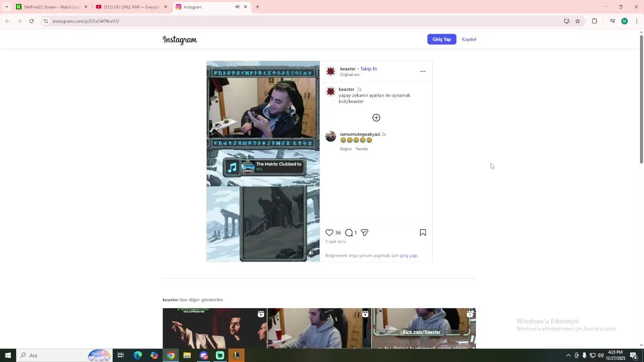Click the Kaydol link
Screen dimensions: 644x362
coord(469,39)
